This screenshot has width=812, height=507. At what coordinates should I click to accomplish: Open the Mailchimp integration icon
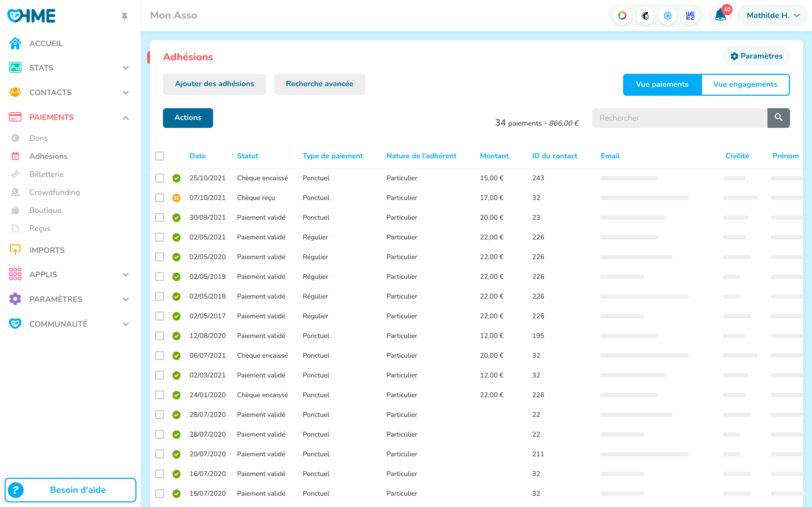(645, 16)
